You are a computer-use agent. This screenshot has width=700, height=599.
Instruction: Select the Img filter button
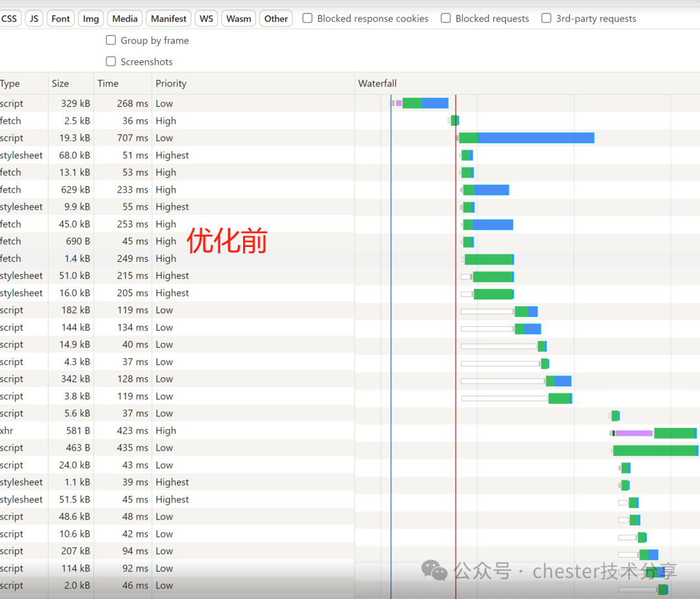[91, 19]
